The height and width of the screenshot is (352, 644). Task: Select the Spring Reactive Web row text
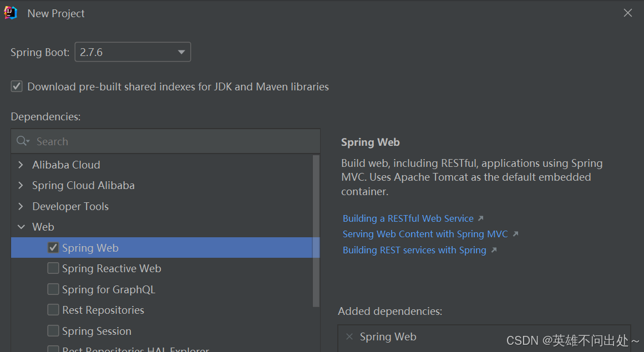pos(111,268)
